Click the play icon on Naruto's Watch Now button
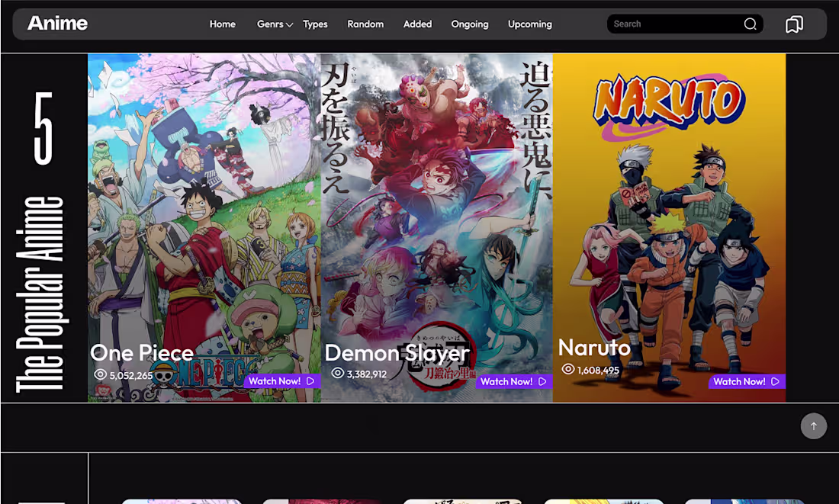 tap(774, 380)
